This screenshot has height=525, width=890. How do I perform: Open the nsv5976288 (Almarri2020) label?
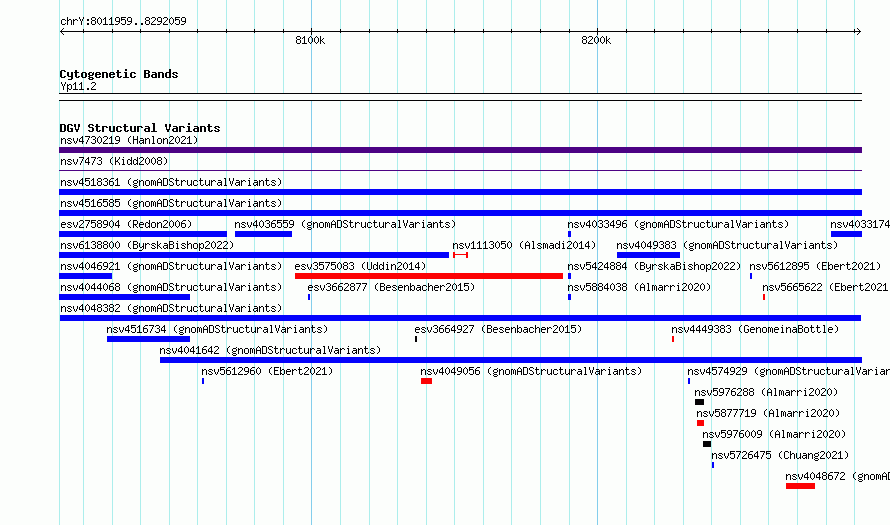click(x=766, y=392)
